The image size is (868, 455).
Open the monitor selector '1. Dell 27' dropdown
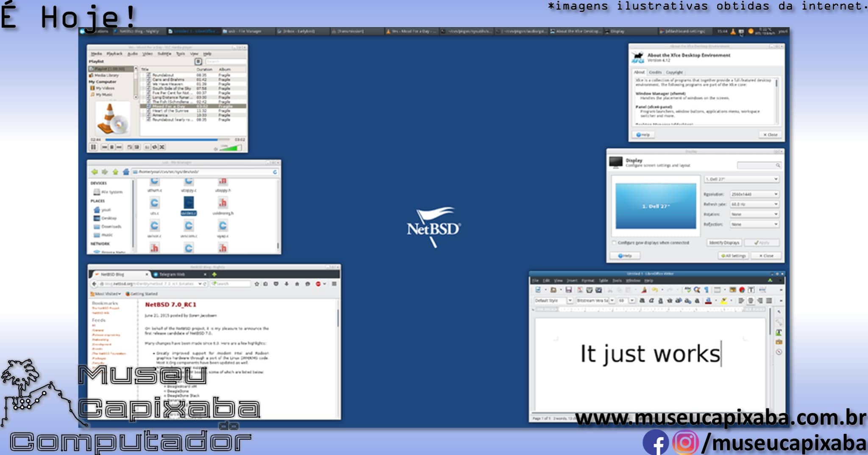pyautogui.click(x=741, y=179)
